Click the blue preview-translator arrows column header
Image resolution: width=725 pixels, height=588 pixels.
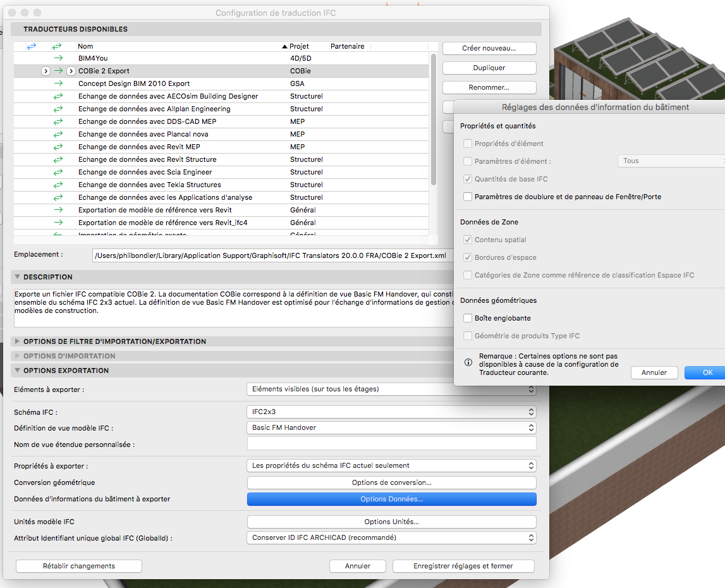click(32, 46)
